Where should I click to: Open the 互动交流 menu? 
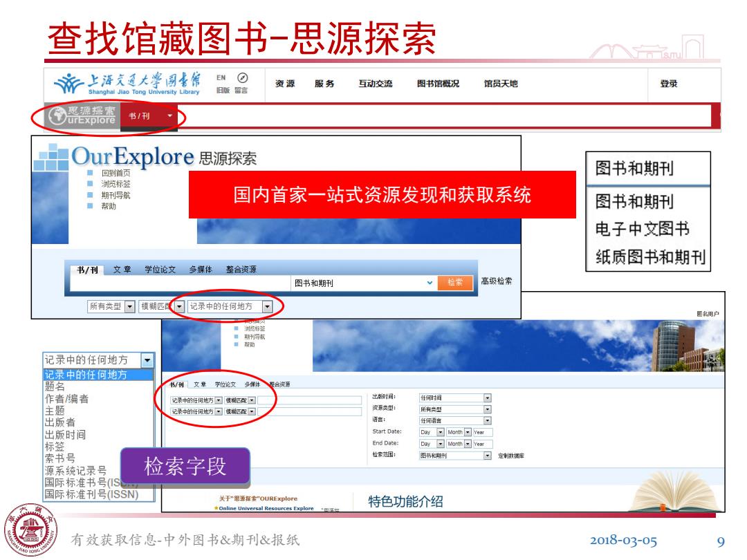click(376, 84)
